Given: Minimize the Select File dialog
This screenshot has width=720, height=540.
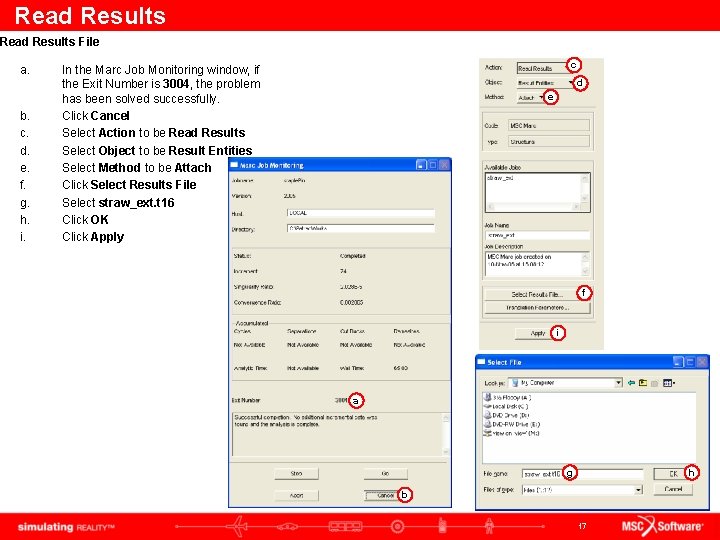Looking at the screenshot, I should tap(678, 362).
